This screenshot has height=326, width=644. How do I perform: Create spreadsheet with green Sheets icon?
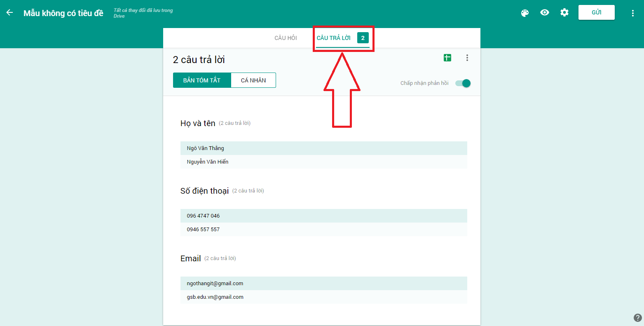(447, 58)
